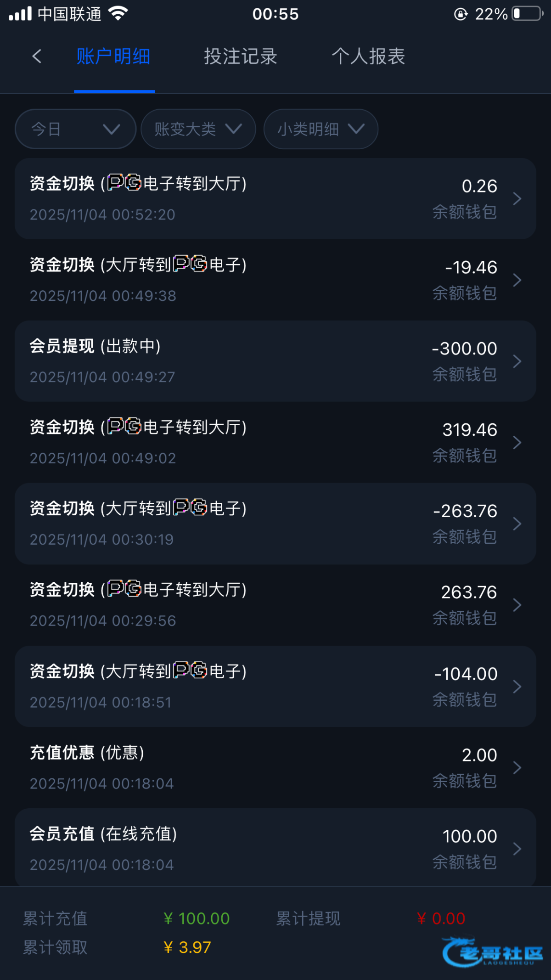This screenshot has width=551, height=980.
Task: Tap chevron for 充值优惠 2.00 entry
Action: [517, 768]
